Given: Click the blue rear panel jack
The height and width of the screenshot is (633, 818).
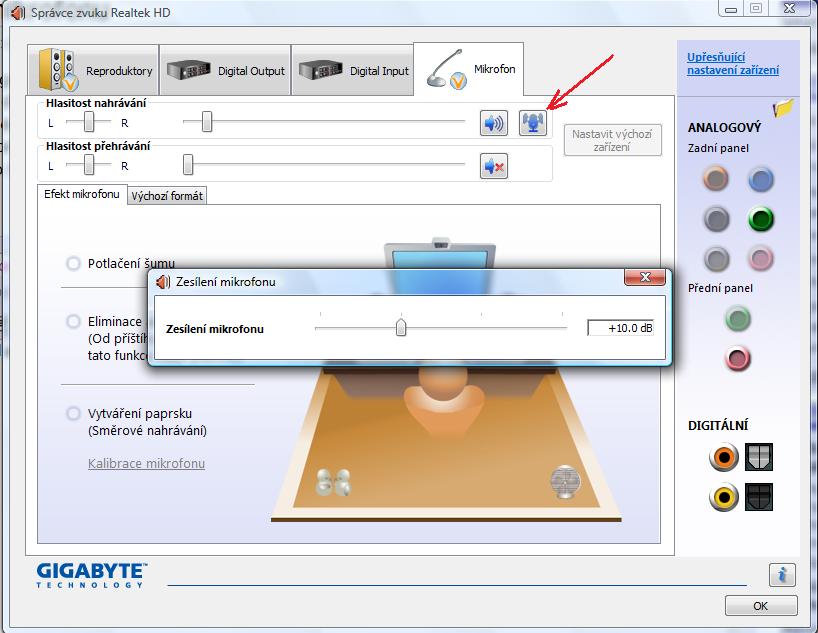Looking at the screenshot, I should point(761,180).
